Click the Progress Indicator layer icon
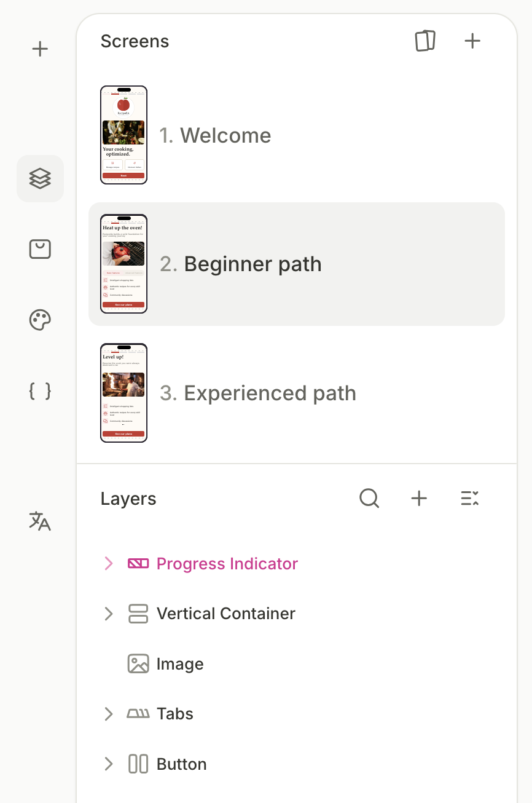 (138, 563)
